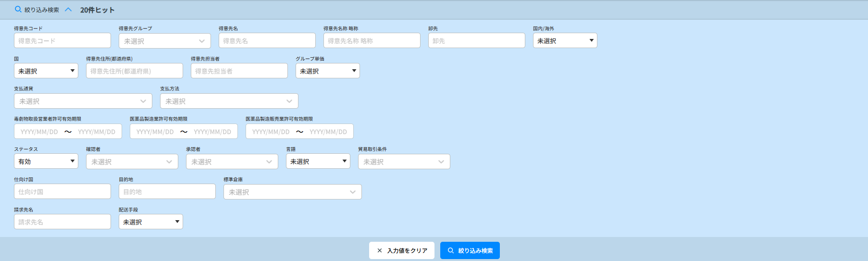Click start date of 毒劇物取扱営業者許可有効期限
The image size is (868, 261).
click(39, 131)
